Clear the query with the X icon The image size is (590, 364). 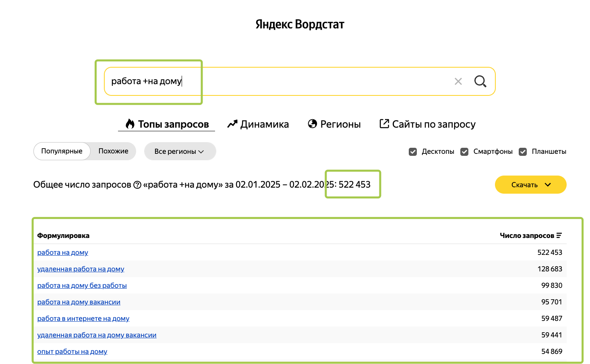pyautogui.click(x=458, y=81)
